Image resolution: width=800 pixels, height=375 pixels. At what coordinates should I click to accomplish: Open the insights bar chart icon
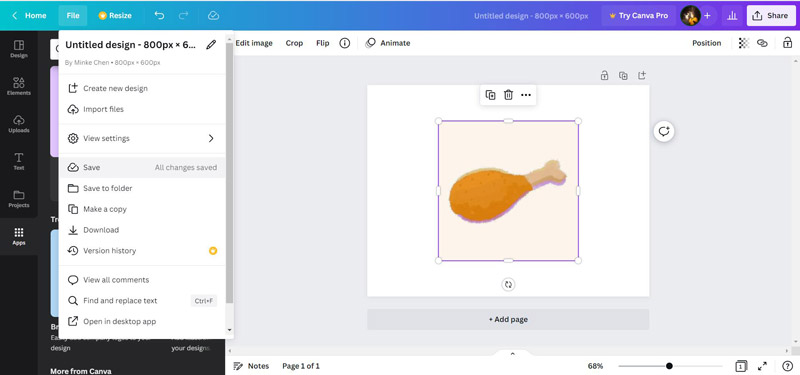(732, 16)
